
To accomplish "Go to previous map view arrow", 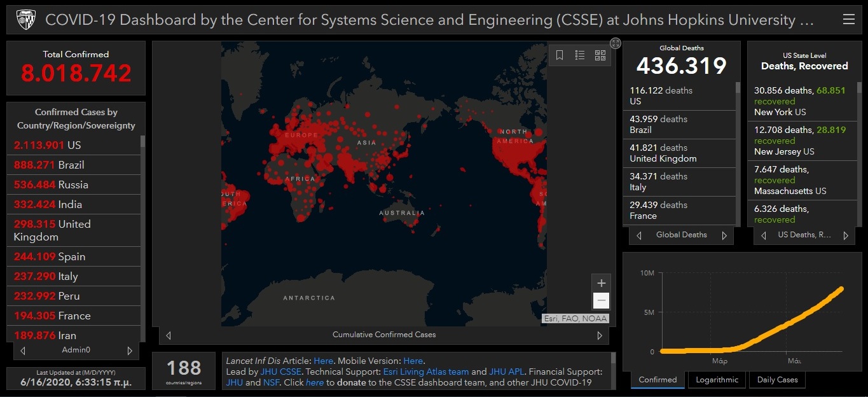I will pos(169,335).
